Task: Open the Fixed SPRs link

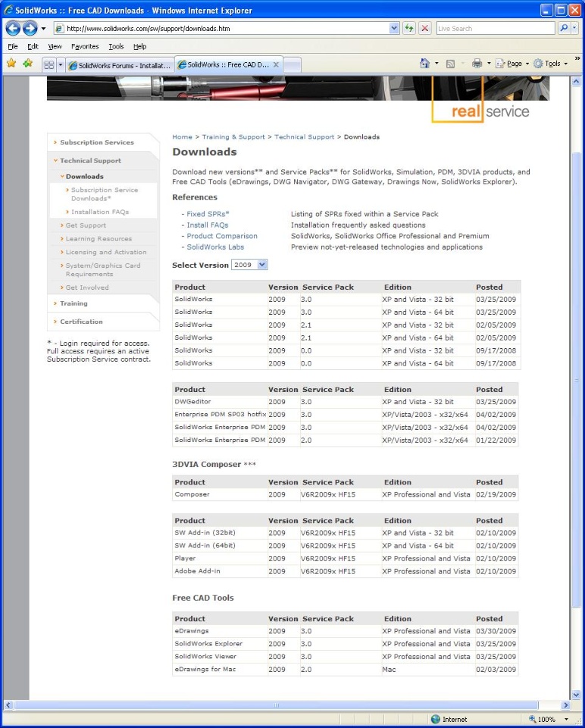Action: [x=208, y=214]
